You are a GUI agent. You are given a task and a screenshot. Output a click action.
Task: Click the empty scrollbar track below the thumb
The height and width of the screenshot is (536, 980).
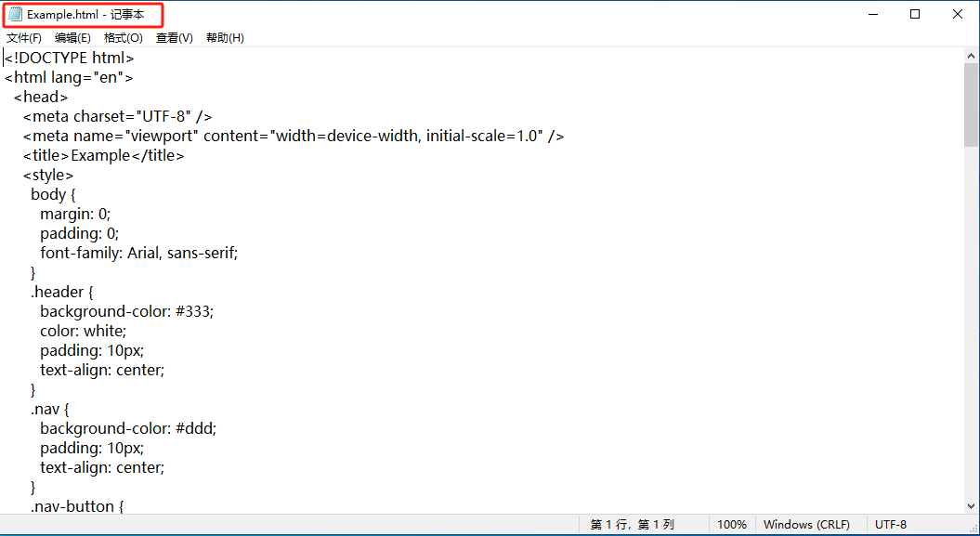pos(971,325)
